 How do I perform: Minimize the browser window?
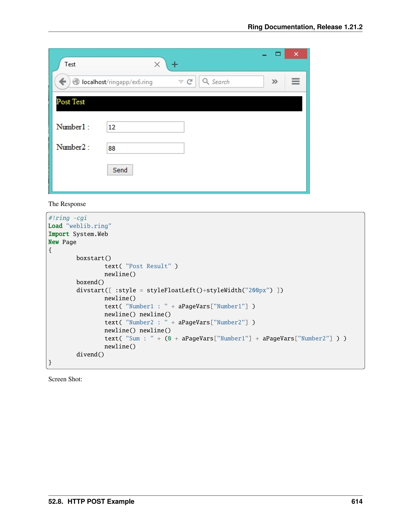click(264, 55)
